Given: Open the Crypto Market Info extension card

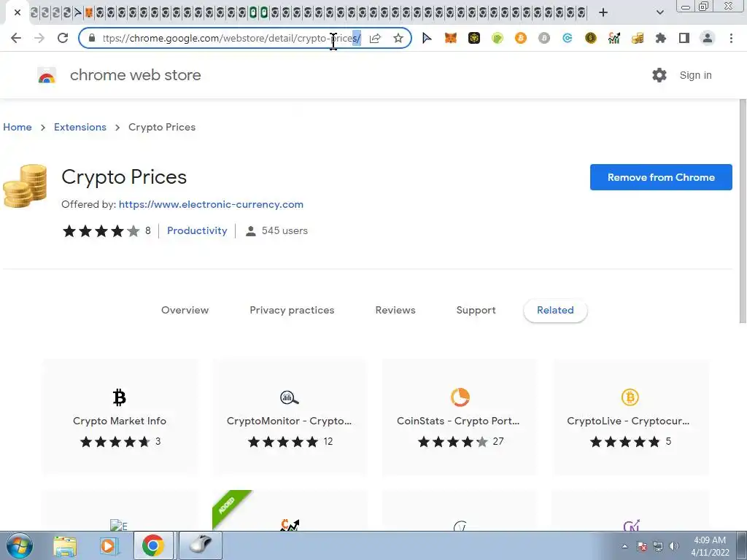Looking at the screenshot, I should tap(120, 417).
